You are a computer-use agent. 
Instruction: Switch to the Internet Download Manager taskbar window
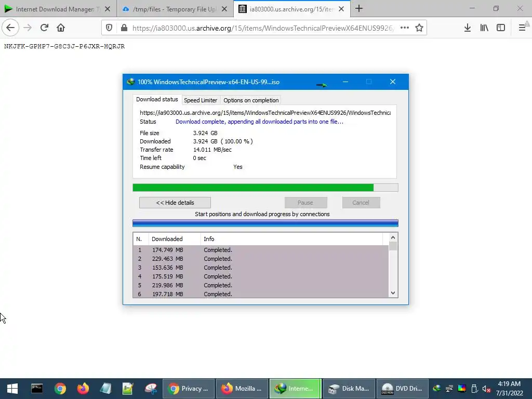tap(295, 389)
